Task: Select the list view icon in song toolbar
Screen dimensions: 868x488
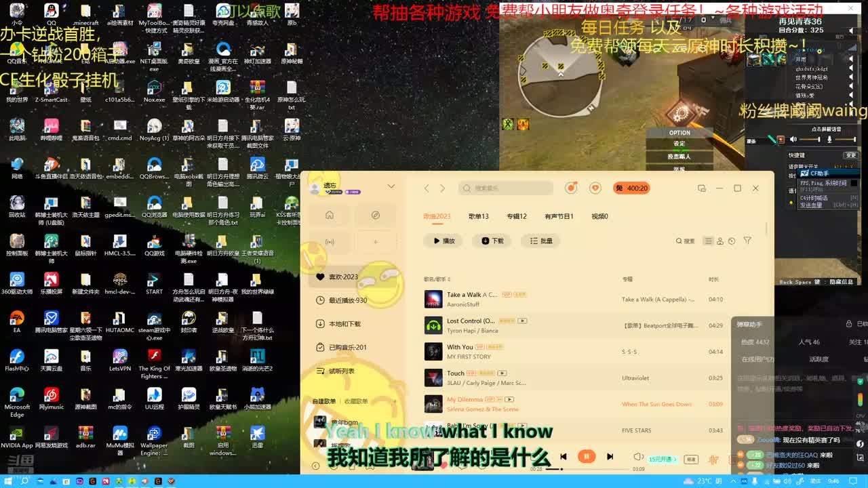Action: pos(709,241)
